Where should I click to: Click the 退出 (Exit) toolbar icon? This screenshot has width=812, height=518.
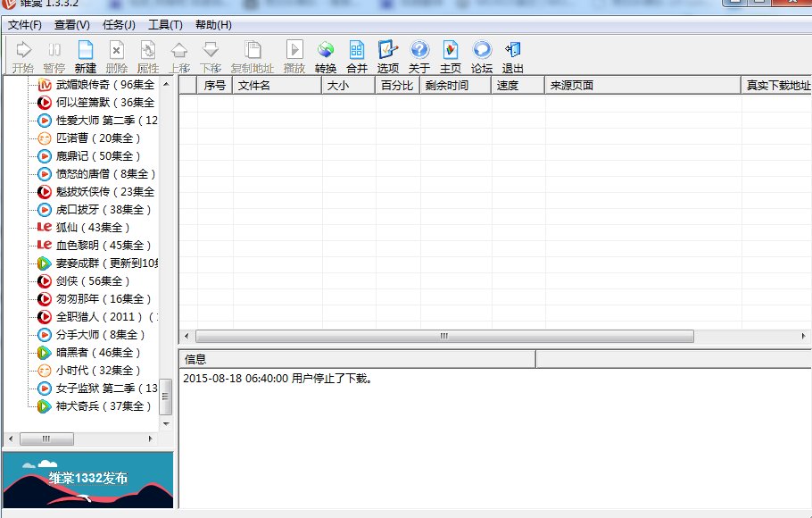click(513, 55)
